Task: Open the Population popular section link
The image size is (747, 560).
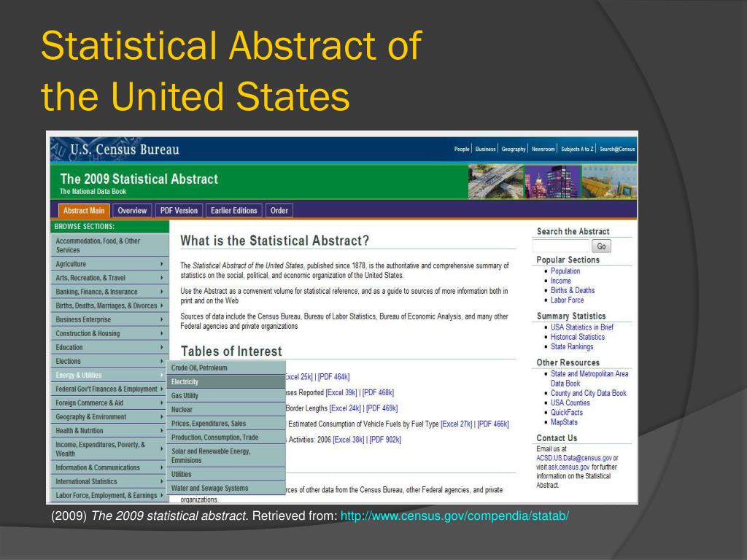Action: [x=565, y=271]
